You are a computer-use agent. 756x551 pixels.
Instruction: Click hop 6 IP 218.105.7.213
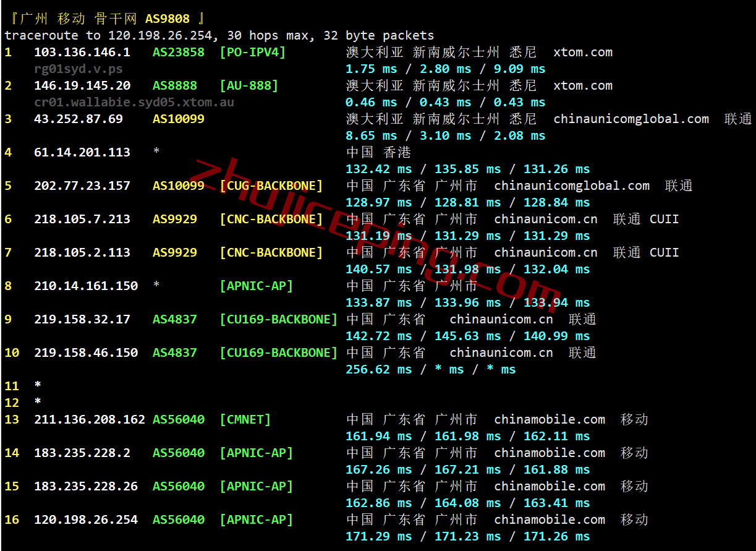click(82, 220)
